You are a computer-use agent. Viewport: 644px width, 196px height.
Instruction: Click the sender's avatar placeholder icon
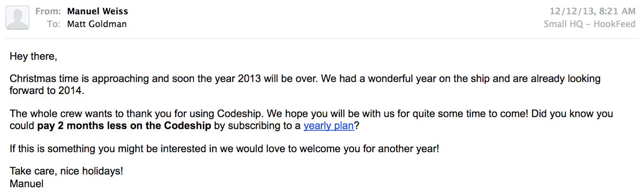(x=17, y=18)
